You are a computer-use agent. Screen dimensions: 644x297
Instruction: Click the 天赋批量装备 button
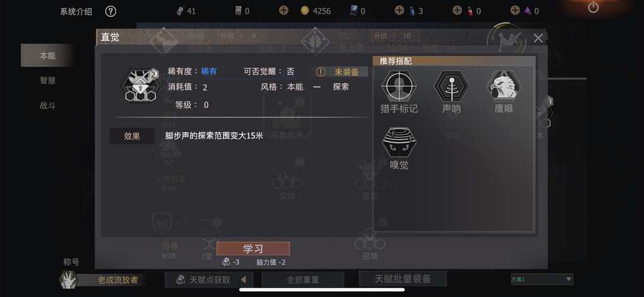pos(403,279)
